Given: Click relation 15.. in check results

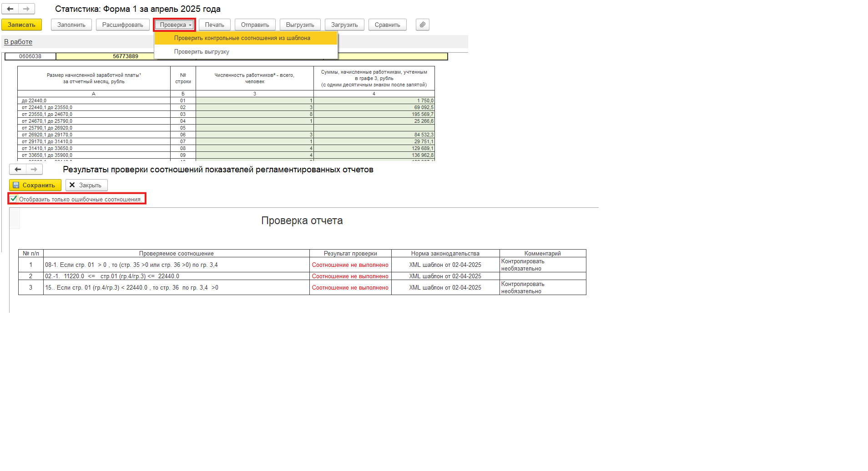Looking at the screenshot, I should point(177,287).
